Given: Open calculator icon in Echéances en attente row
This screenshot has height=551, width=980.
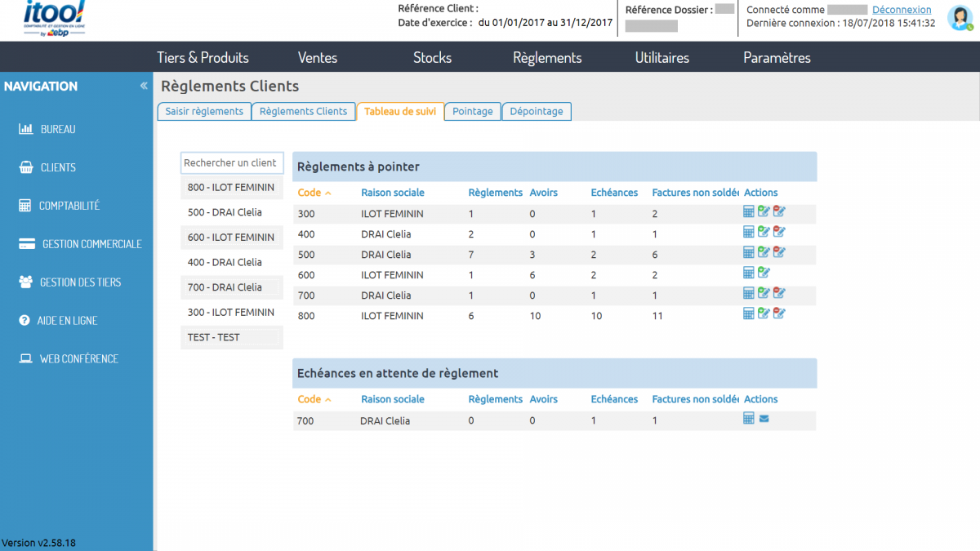Looking at the screenshot, I should point(749,419).
